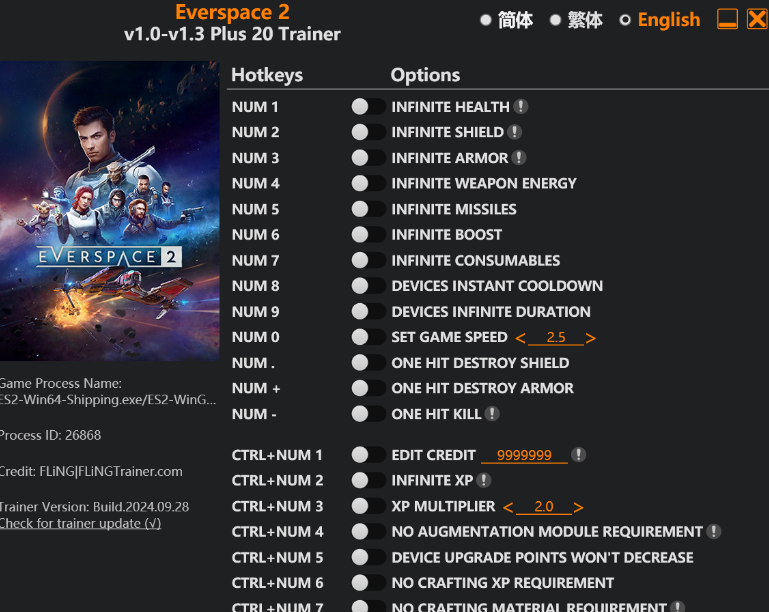Click the Hotkeys column header

[267, 75]
